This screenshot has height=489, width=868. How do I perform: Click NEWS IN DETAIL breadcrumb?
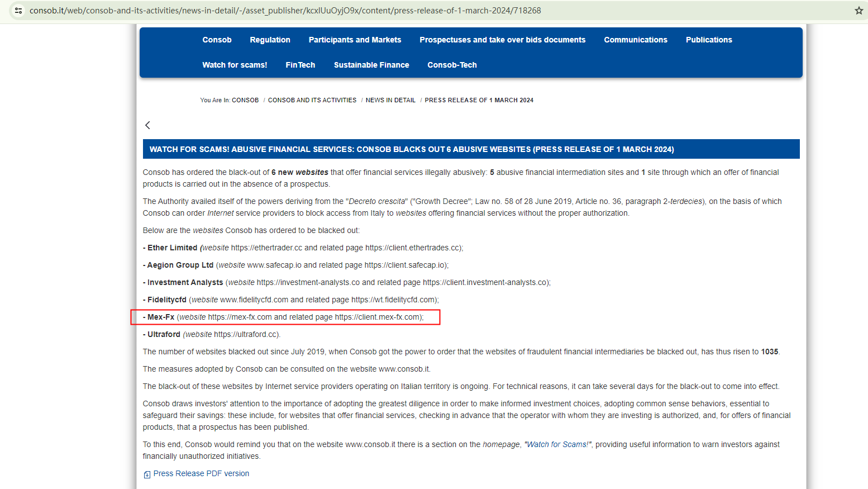(x=390, y=100)
